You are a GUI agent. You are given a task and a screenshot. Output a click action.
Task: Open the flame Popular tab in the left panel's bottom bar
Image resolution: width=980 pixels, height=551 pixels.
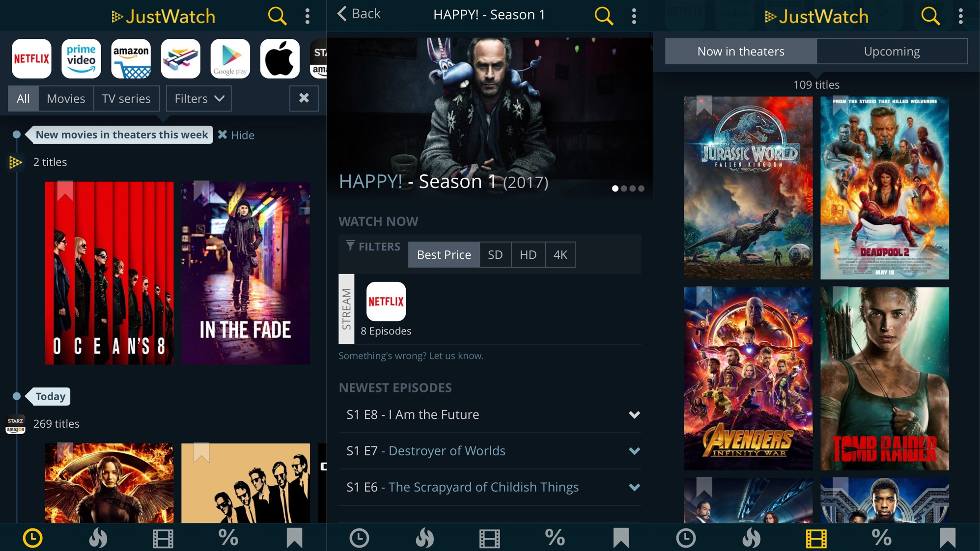98,538
